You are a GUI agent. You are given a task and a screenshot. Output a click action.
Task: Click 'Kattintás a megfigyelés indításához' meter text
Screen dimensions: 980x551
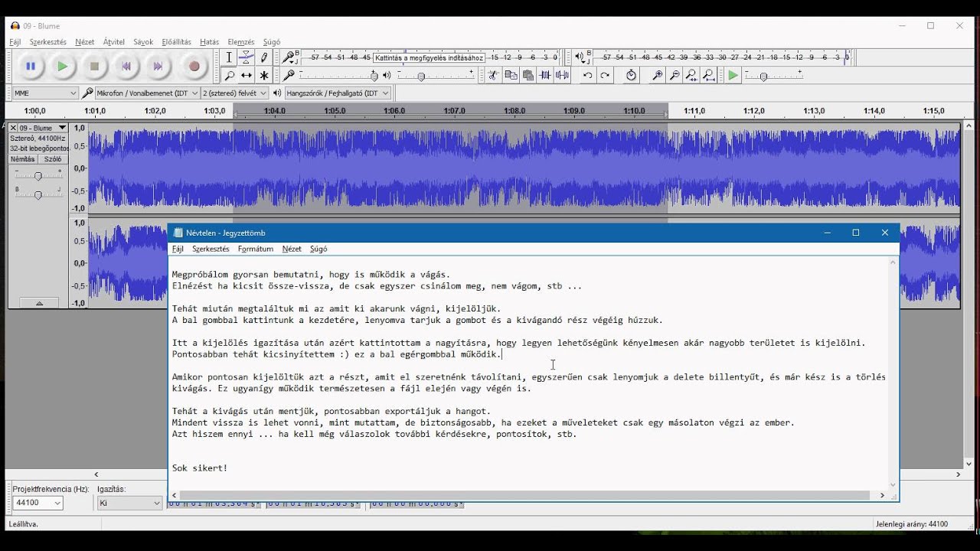point(429,57)
